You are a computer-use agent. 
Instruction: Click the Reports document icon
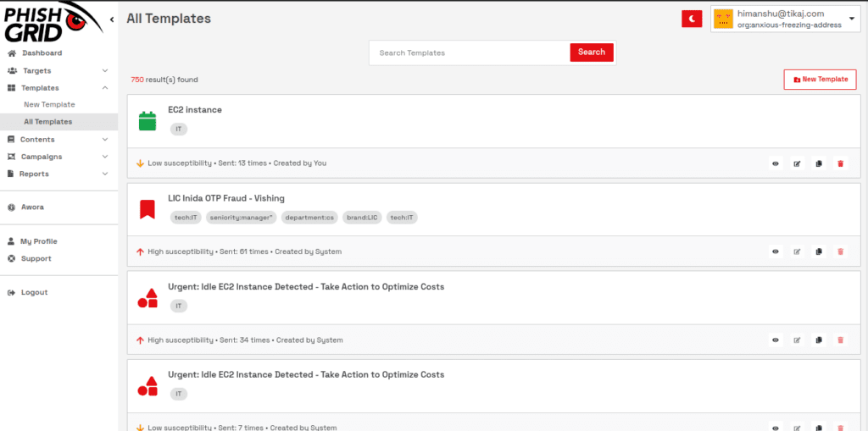(10, 174)
